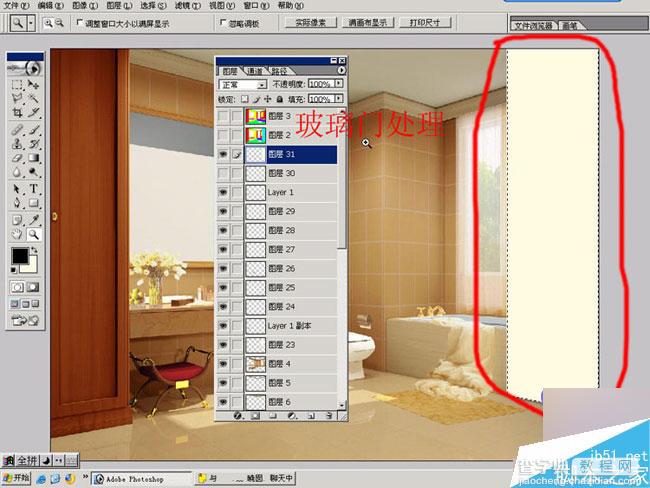Open the 图像 menu
Viewport: 650px width, 488px height.
85,6
